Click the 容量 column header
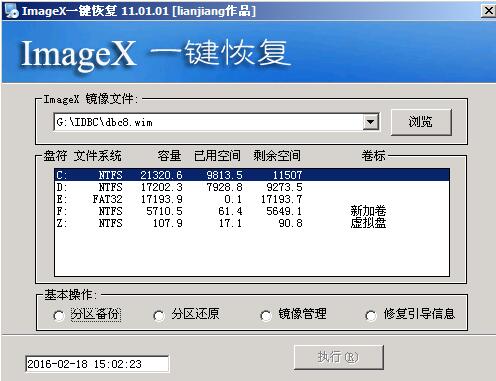Image resolution: width=496 pixels, height=381 pixels. click(169, 156)
